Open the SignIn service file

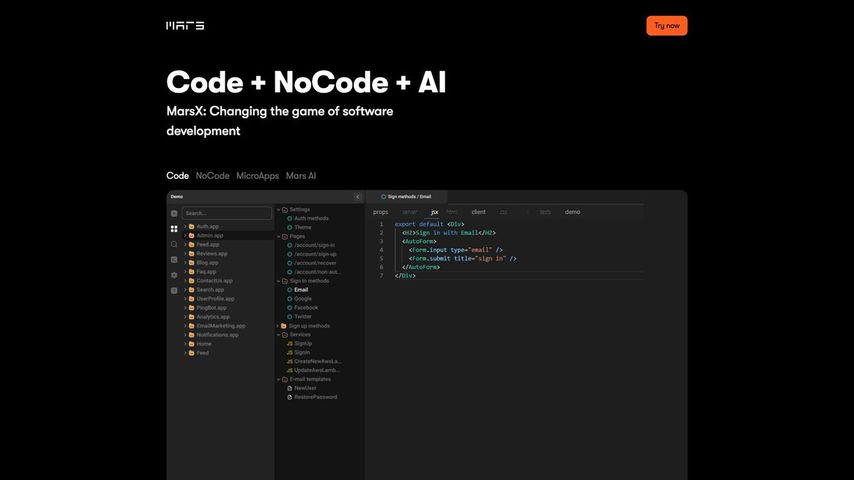coord(302,353)
